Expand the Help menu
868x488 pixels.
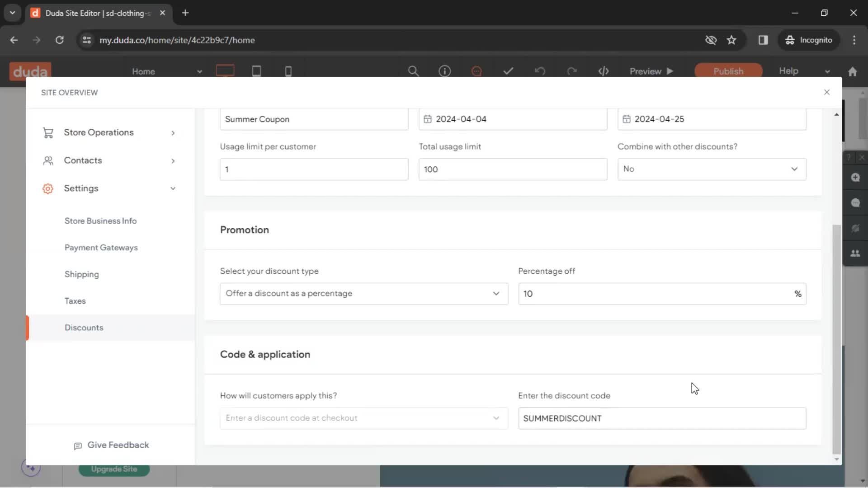pos(805,71)
